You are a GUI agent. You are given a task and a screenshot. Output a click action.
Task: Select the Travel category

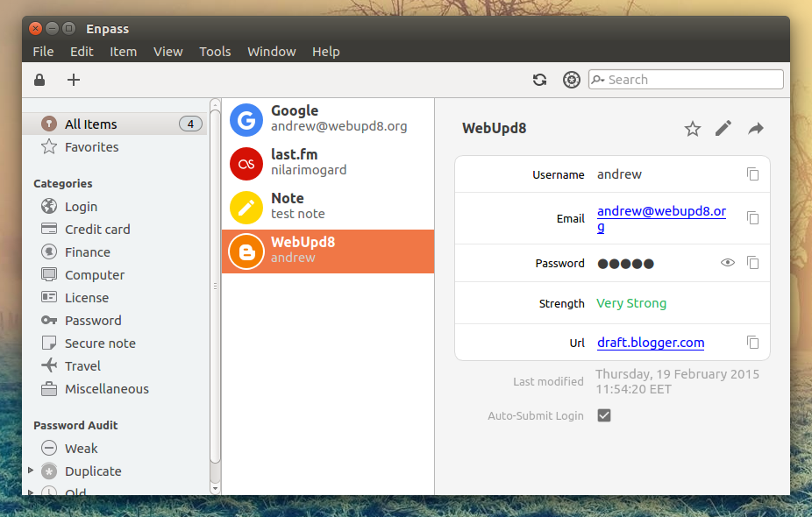click(71, 366)
